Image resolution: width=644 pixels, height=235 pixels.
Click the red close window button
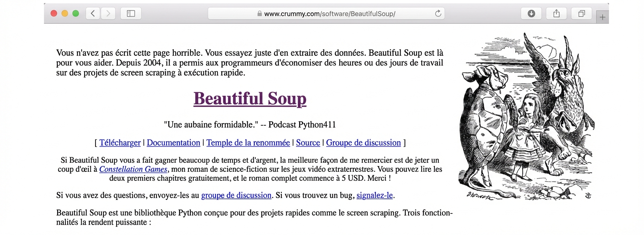point(54,14)
